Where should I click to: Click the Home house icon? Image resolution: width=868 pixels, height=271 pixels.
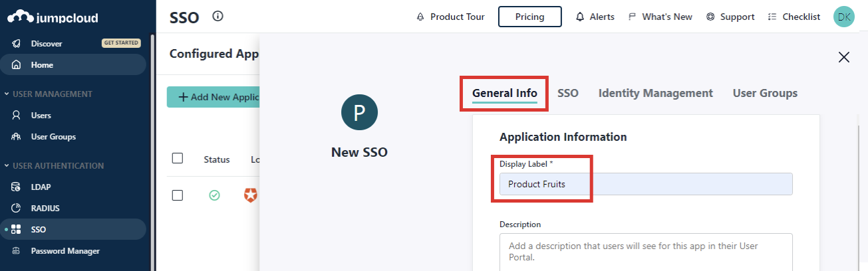(17, 65)
